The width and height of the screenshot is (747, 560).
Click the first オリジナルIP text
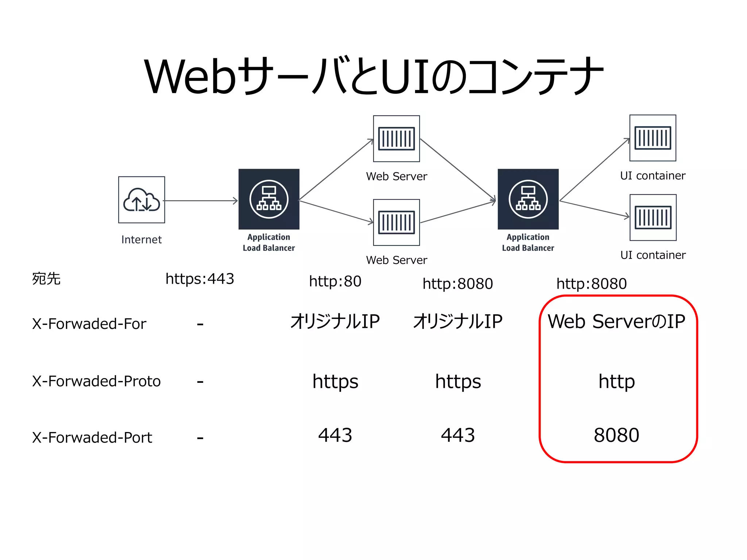click(x=335, y=322)
